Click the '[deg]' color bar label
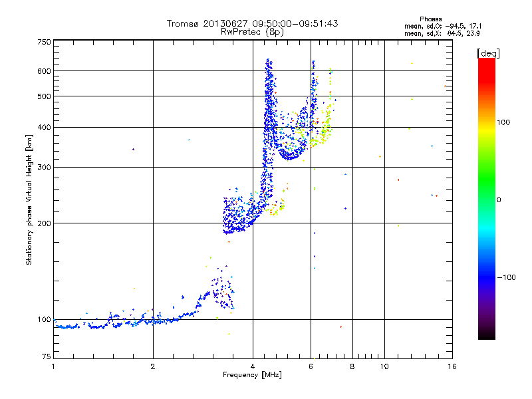The height and width of the screenshot is (399, 532). pos(488,53)
